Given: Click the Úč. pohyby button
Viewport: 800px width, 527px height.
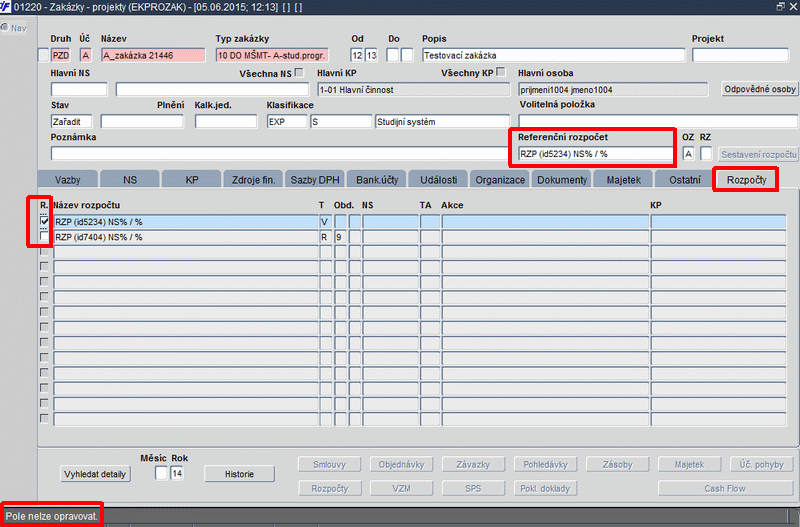Looking at the screenshot, I should [762, 465].
